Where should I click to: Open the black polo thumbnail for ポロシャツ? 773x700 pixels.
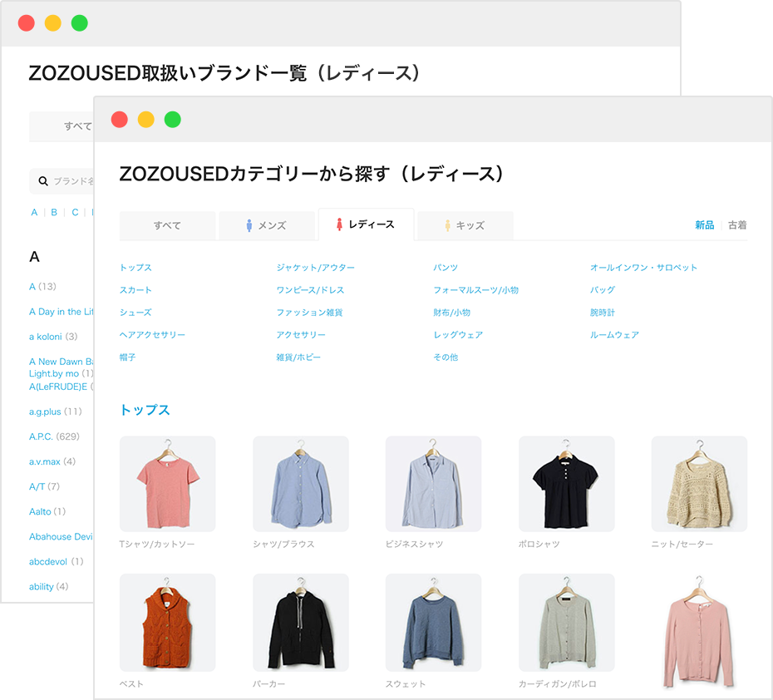tap(566, 484)
